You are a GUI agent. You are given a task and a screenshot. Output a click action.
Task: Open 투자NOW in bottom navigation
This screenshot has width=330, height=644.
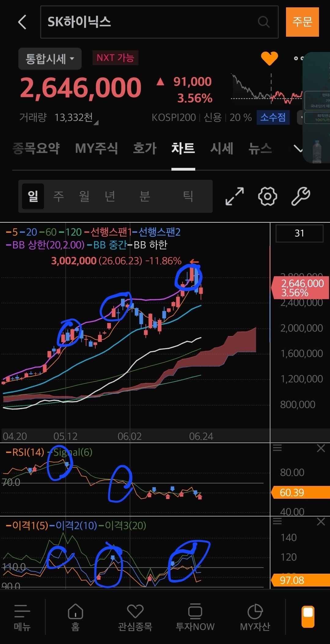pyautogui.click(x=195, y=617)
